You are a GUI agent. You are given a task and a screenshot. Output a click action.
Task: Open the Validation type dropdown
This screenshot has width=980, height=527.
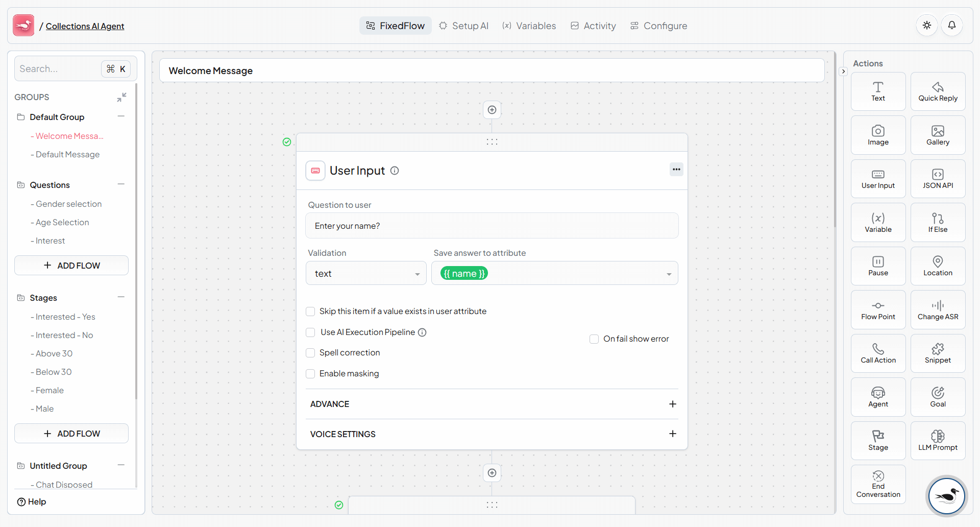click(x=366, y=273)
